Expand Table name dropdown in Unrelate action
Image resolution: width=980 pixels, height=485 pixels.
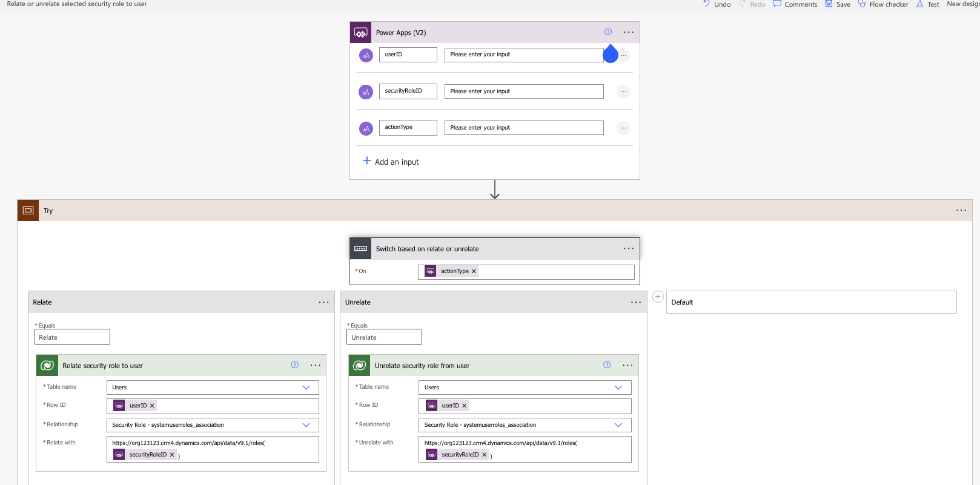[618, 388]
